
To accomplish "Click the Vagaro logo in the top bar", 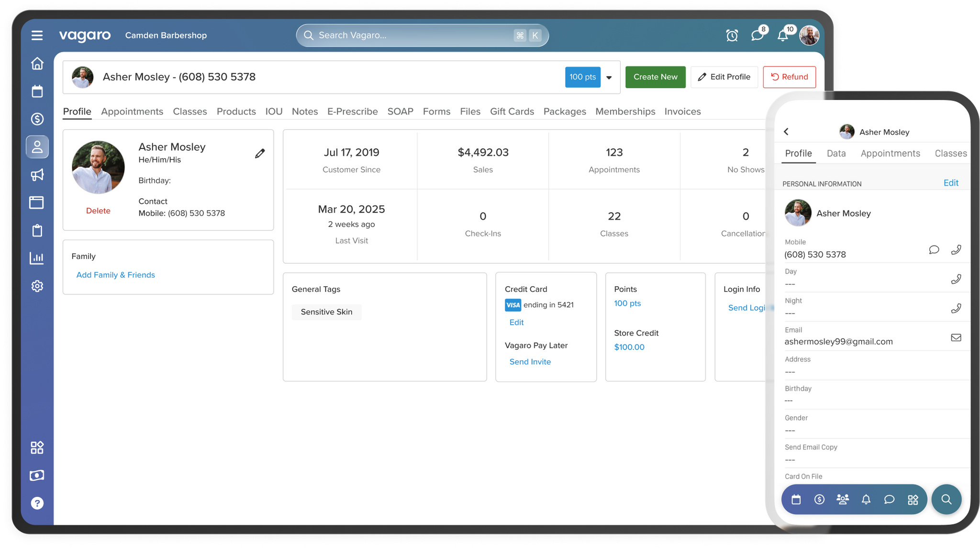I will [x=85, y=35].
